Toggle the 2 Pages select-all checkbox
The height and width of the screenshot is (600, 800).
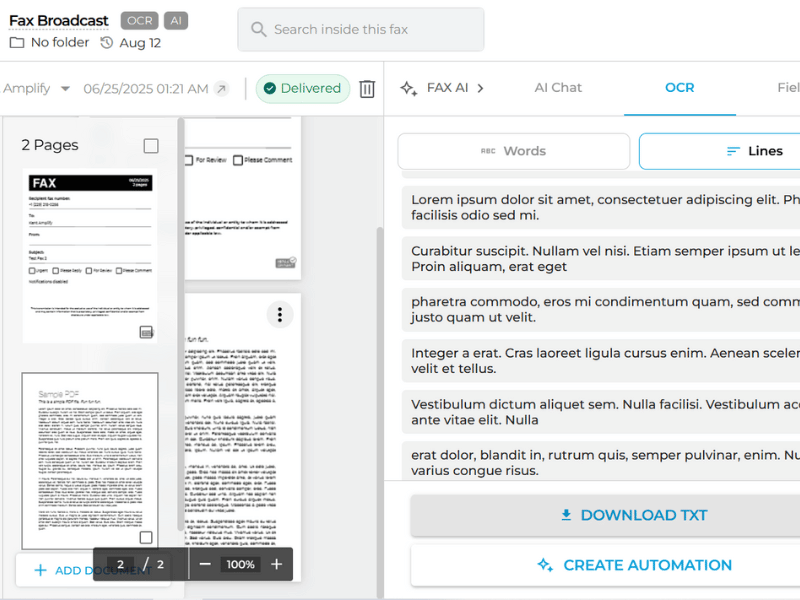(151, 146)
